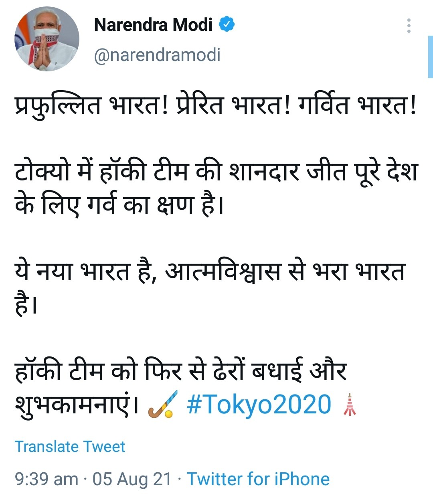
Task: Click the 05 Aug 21 date
Action: [132, 479]
